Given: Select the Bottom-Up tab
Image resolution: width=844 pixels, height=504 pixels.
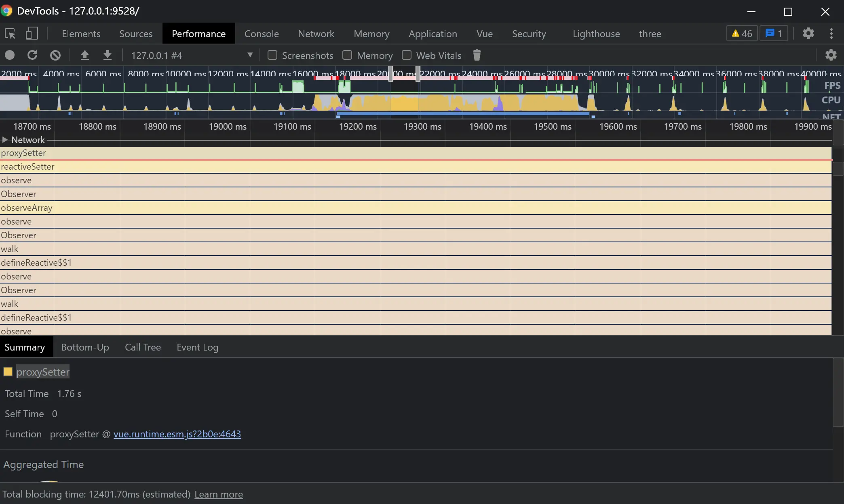Looking at the screenshot, I should click(85, 347).
